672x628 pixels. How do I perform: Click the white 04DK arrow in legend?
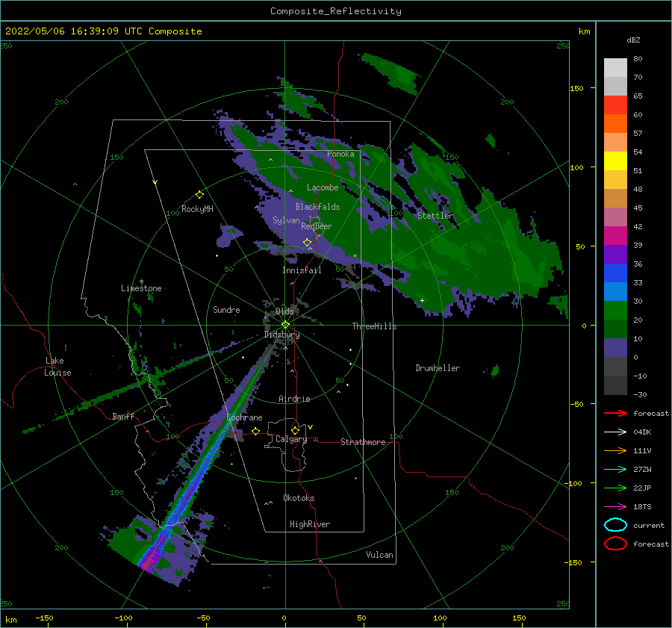pyautogui.click(x=615, y=432)
